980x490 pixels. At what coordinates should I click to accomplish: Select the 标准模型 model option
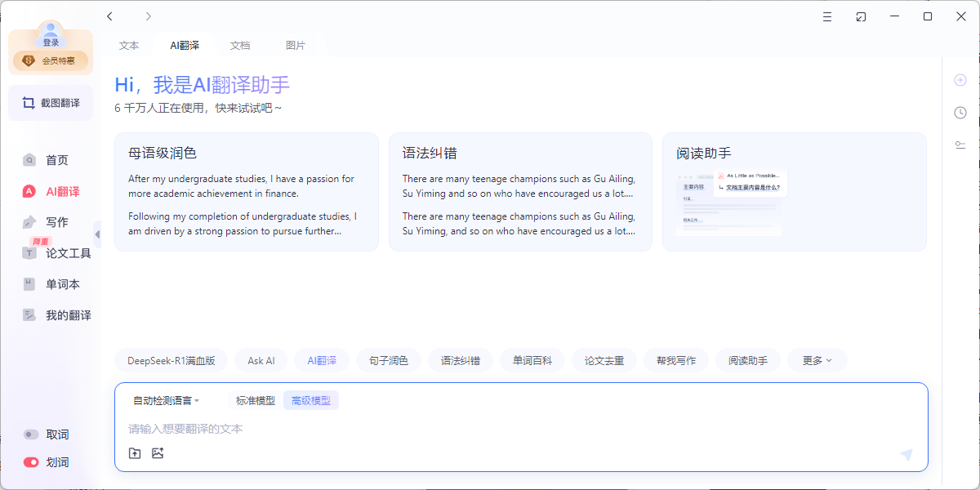256,400
